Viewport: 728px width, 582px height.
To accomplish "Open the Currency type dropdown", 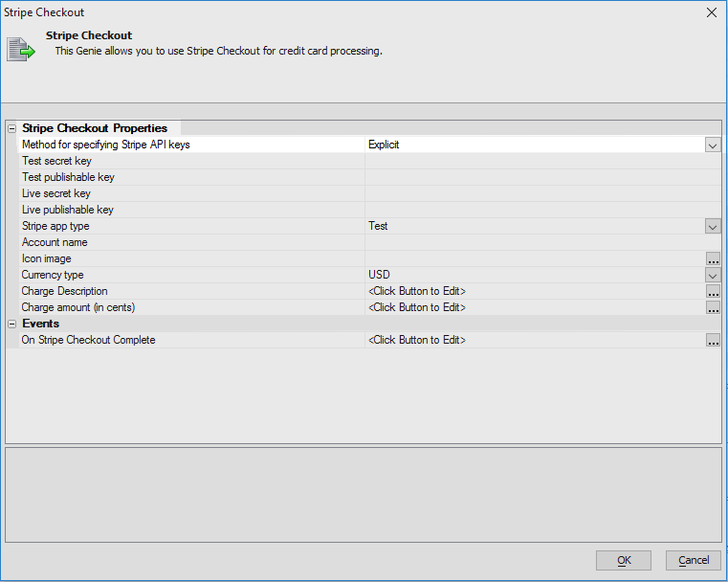I will [713, 275].
